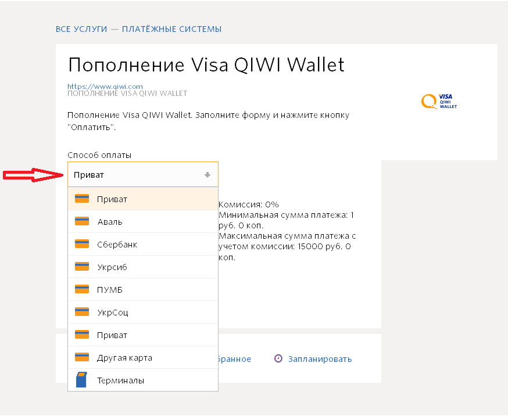The height and width of the screenshot is (420, 508).
Task: Click the Visa QIWI Wallet logo
Action: pyautogui.click(x=439, y=101)
